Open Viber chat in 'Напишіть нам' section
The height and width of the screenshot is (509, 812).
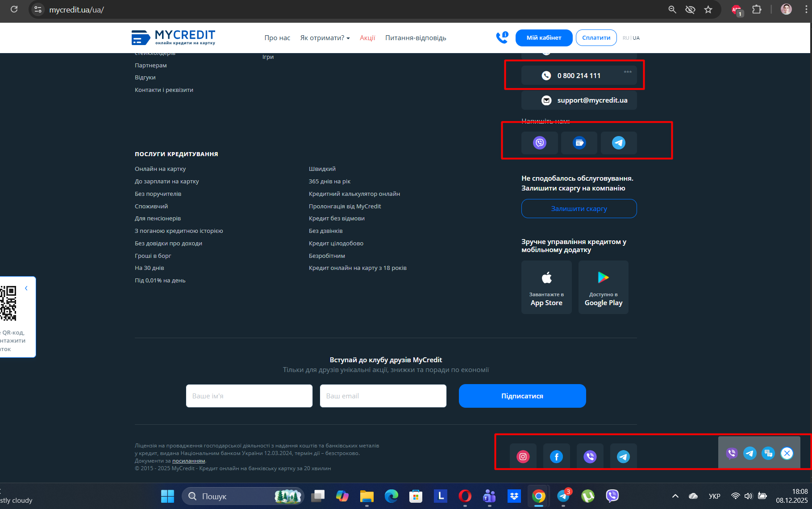point(540,143)
